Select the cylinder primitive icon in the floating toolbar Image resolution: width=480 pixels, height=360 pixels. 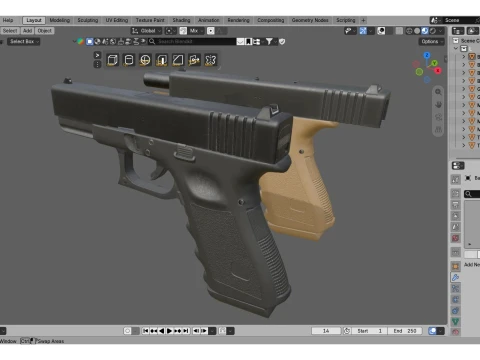click(x=129, y=60)
